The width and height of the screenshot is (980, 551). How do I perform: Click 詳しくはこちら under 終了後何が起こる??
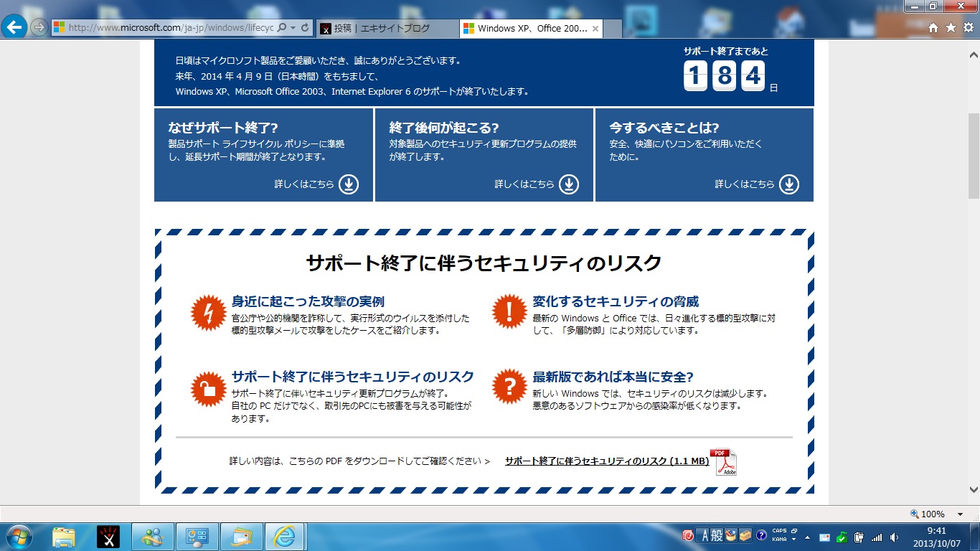(524, 184)
